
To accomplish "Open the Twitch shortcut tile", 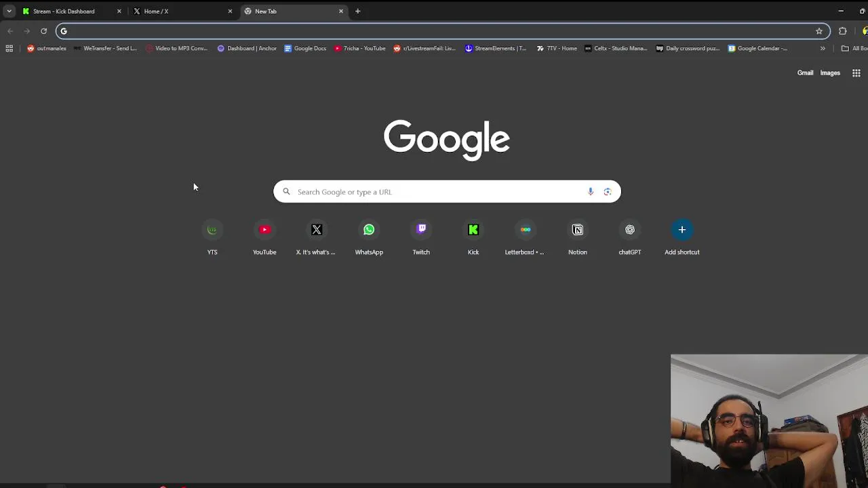I will [421, 237].
